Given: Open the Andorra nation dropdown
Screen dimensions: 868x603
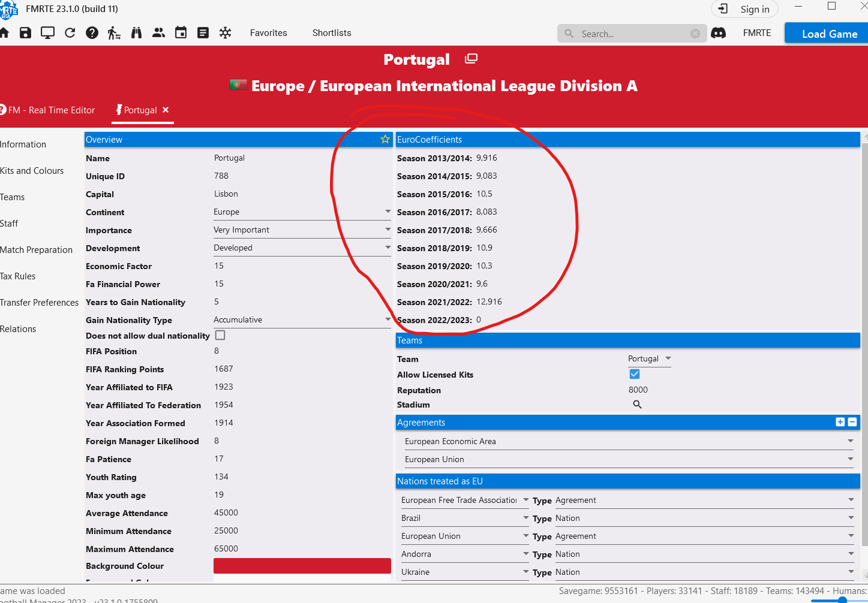Looking at the screenshot, I should click(465, 554).
